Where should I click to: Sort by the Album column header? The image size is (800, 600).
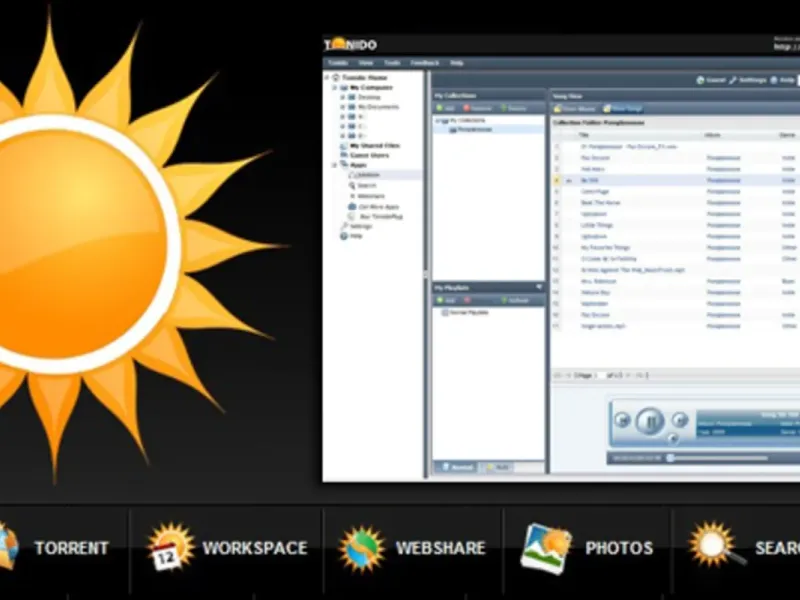click(x=712, y=135)
